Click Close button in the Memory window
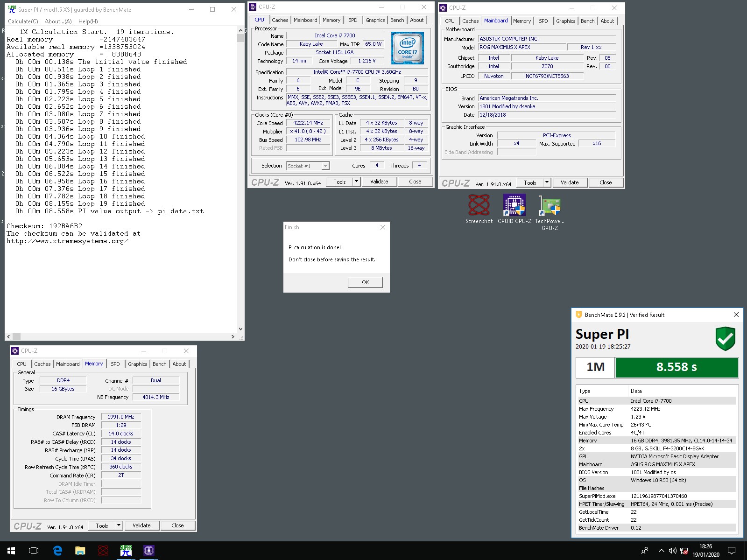The height and width of the screenshot is (560, 747). (x=177, y=525)
